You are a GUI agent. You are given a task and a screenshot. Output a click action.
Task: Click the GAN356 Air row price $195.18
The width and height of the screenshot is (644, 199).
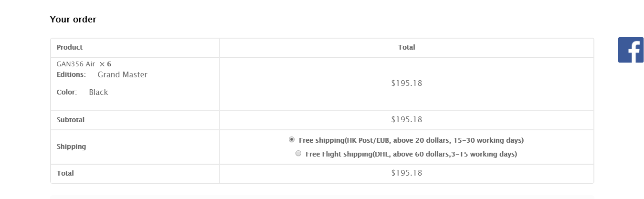point(407,83)
